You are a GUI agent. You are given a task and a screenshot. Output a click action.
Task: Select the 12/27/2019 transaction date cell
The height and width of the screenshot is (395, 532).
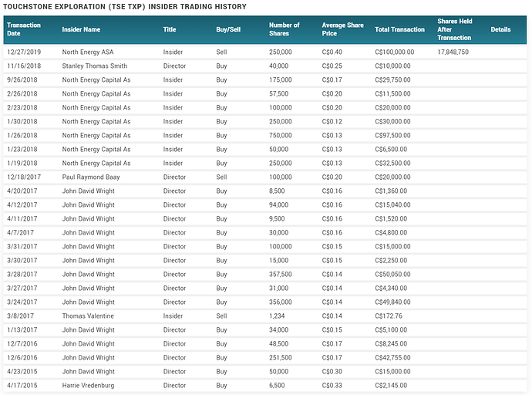[24, 52]
